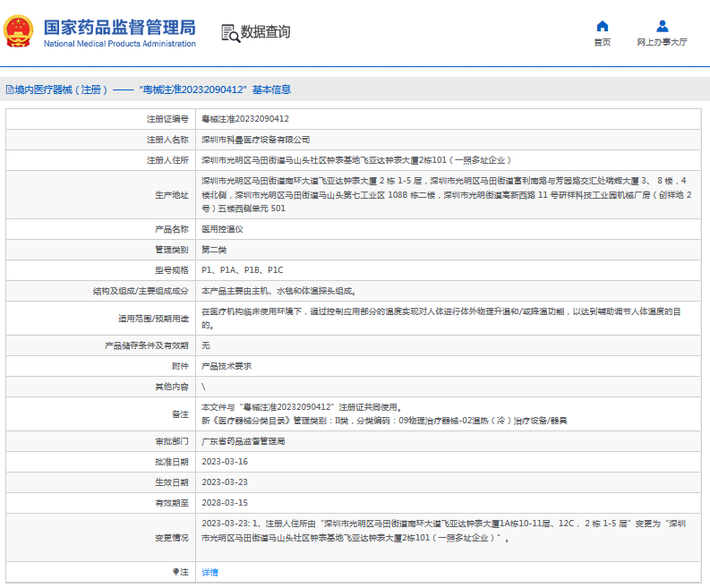Select expiry date 2028-03-15

click(225, 503)
